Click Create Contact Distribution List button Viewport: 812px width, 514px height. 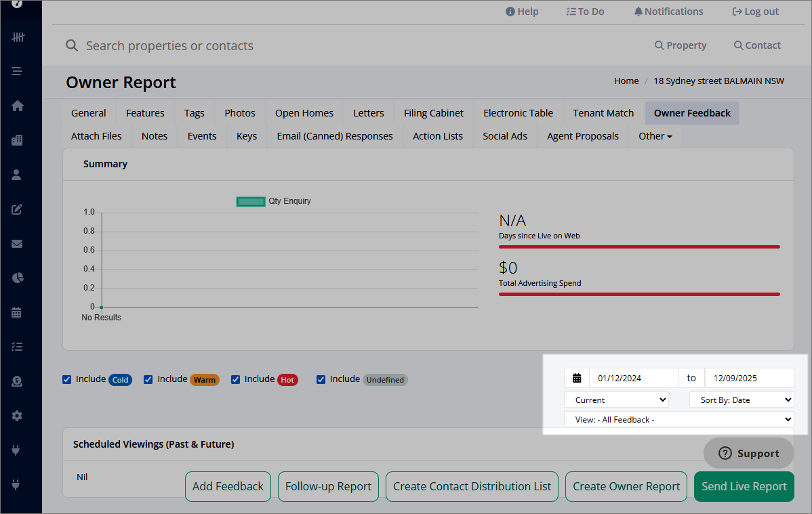472,486
